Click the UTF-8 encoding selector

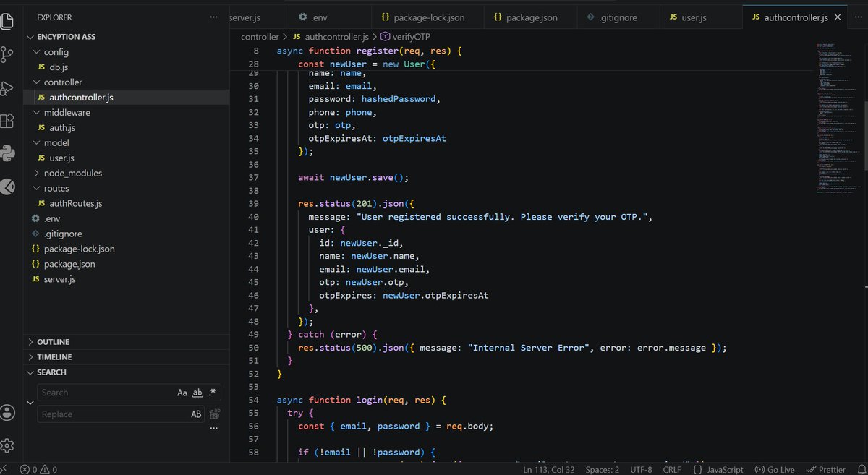[x=640, y=469]
